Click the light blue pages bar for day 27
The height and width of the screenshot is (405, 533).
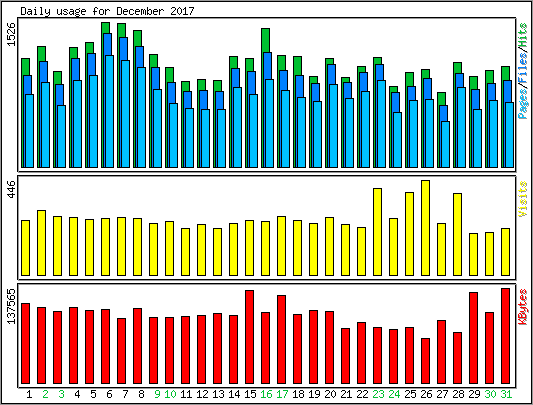[445, 144]
